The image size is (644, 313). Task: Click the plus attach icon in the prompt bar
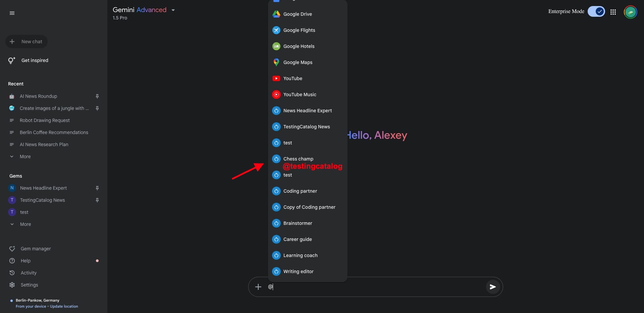tap(258, 287)
